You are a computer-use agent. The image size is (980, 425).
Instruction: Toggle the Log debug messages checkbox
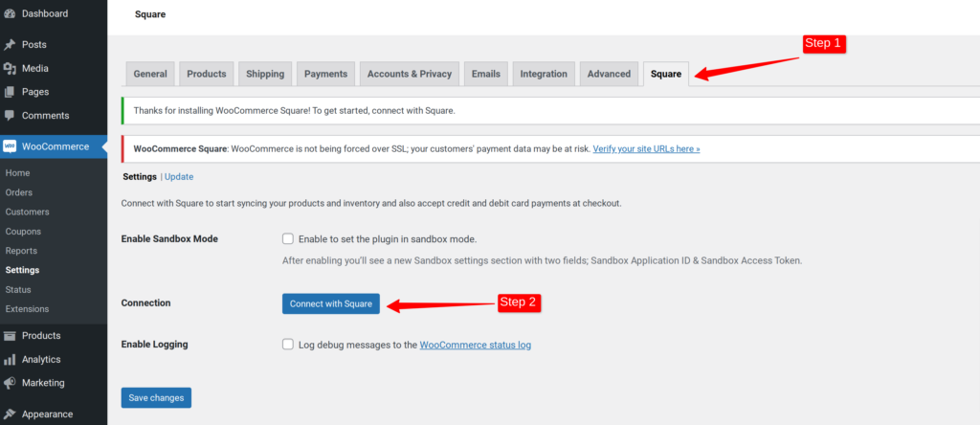pyautogui.click(x=288, y=345)
